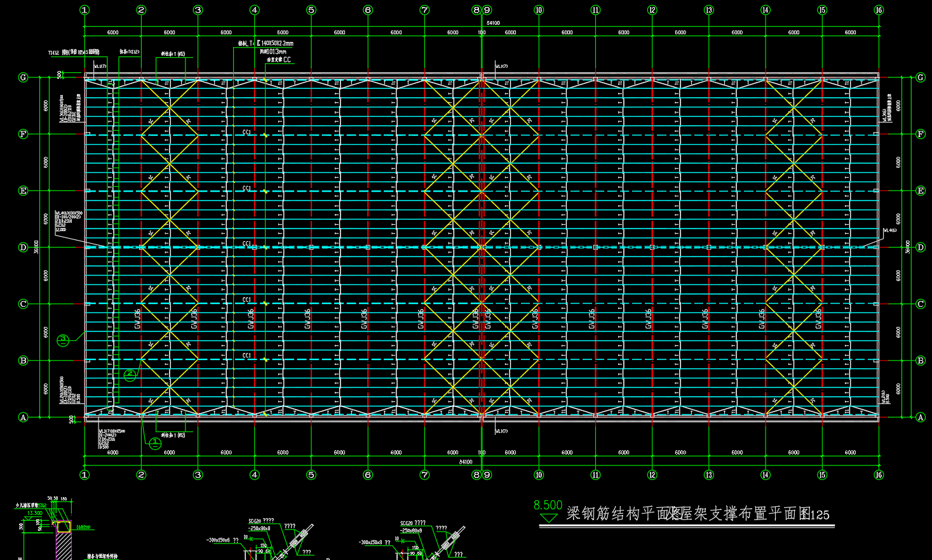Pick the circled detail callout number 3
This screenshot has height=560, width=932.
pyautogui.click(x=63, y=340)
